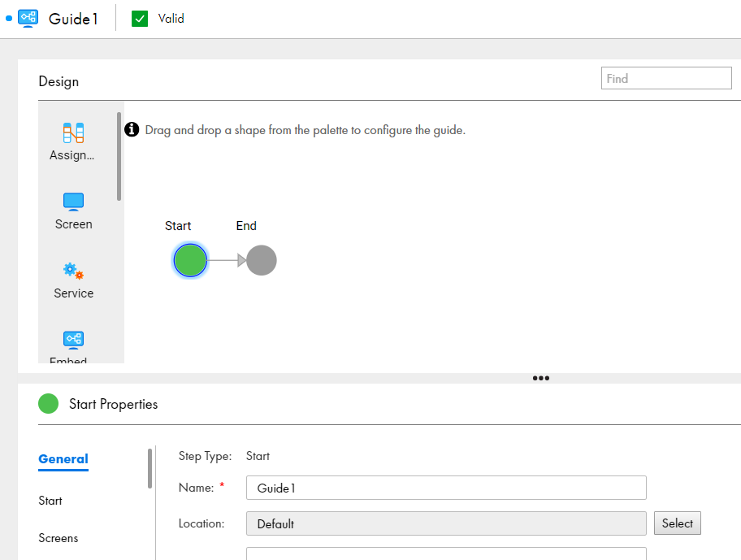Click the Step Type value Start
This screenshot has width=741, height=560.
[x=258, y=456]
